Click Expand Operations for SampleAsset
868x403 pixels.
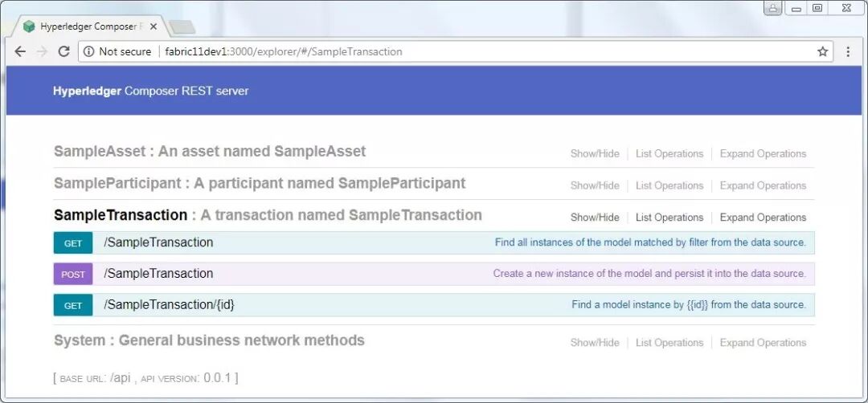(763, 153)
